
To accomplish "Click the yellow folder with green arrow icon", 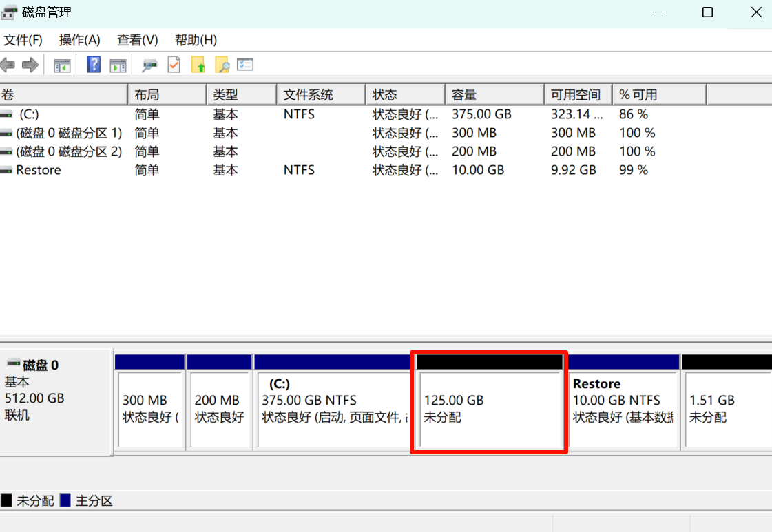I will pyautogui.click(x=198, y=65).
